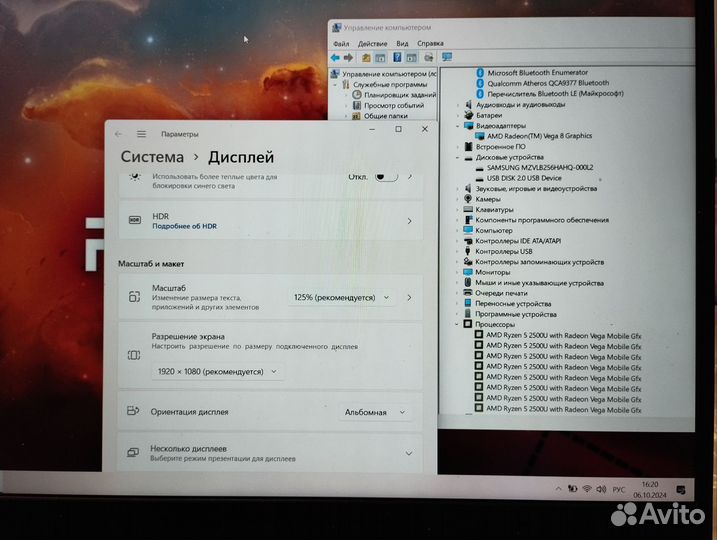
Task: Click the Bluetooth icon of Qualcomm Atheros QCA9377
Action: [480, 83]
